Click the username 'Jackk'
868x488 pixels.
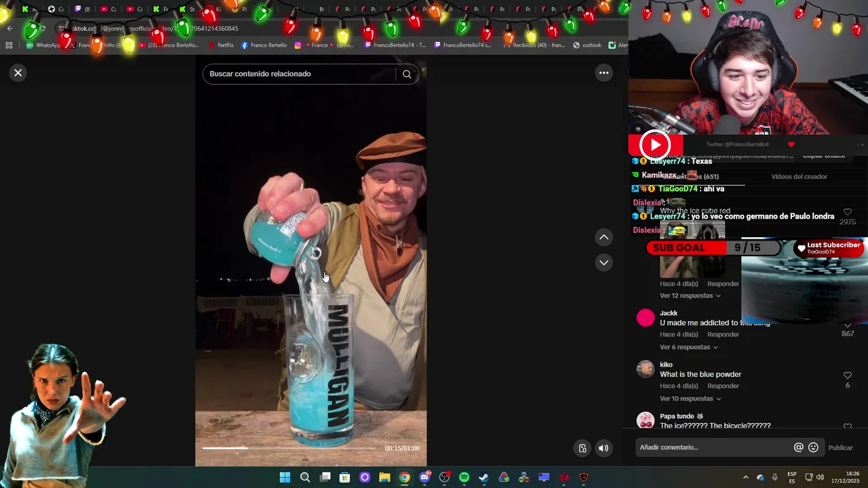669,313
